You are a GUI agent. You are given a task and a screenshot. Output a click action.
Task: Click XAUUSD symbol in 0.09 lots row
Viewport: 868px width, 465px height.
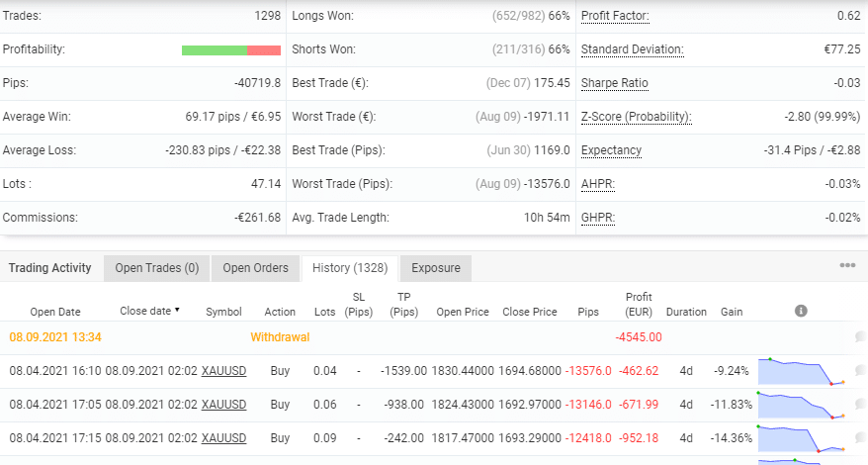223,438
